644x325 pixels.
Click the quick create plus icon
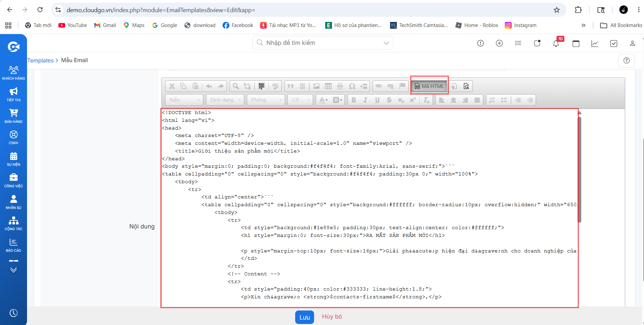click(x=499, y=43)
